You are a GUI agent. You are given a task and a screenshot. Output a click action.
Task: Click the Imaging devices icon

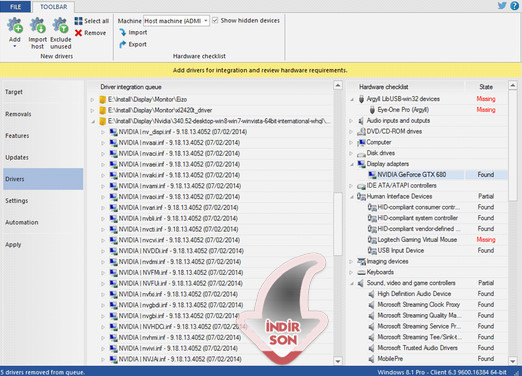click(x=361, y=261)
